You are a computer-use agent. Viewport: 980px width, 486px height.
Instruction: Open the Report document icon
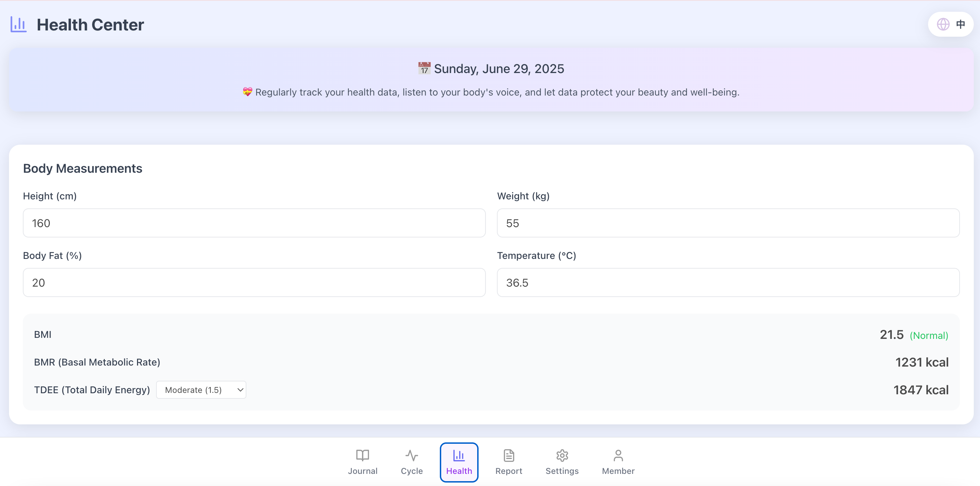click(x=509, y=455)
